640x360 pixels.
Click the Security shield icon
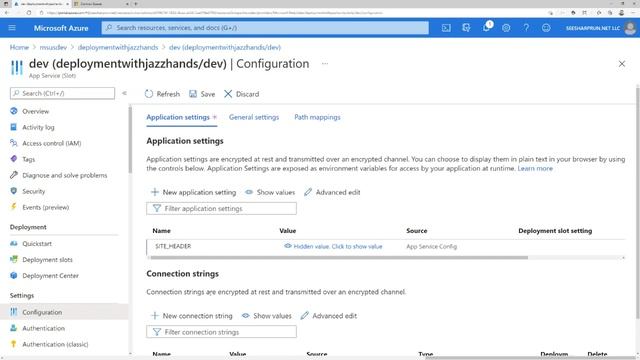tap(14, 191)
